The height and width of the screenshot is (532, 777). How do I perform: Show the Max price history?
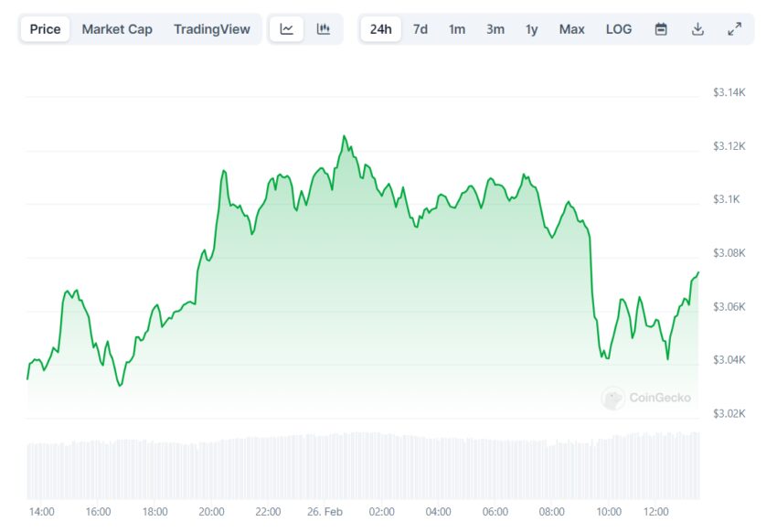tap(571, 29)
